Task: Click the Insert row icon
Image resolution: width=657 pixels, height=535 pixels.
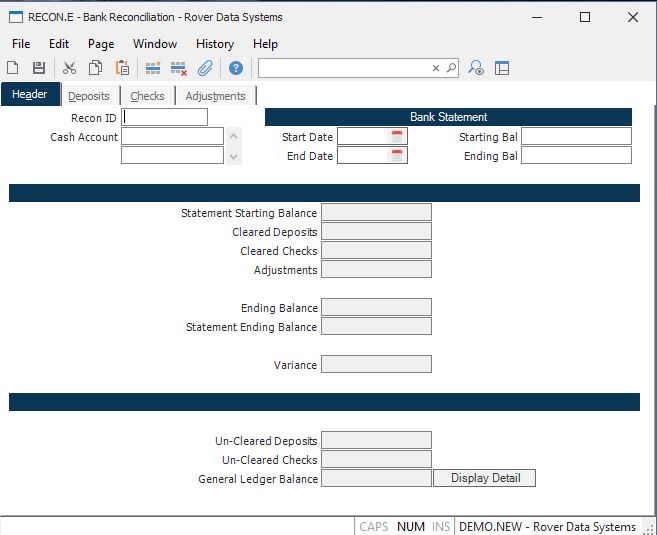Action: click(x=153, y=68)
